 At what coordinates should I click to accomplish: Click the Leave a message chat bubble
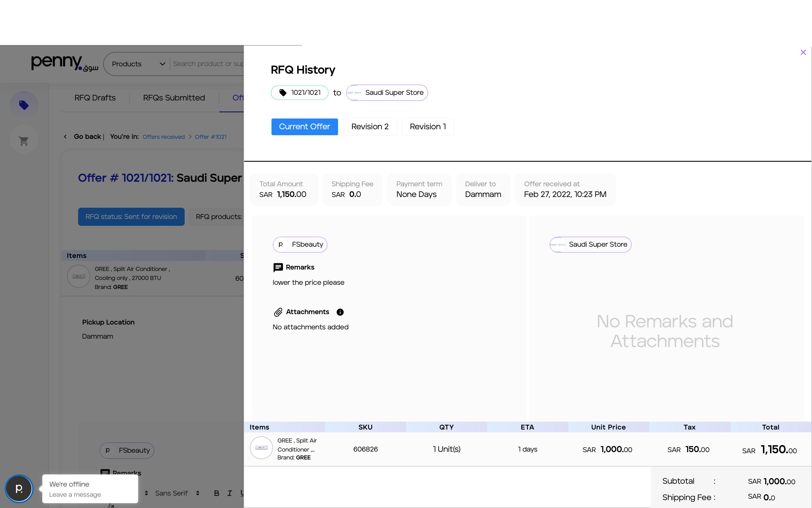tap(90, 489)
